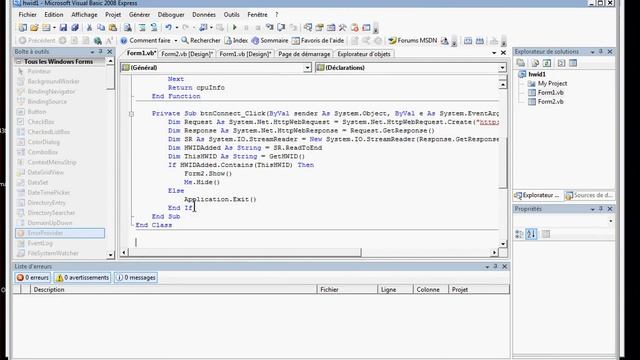
Task: Undo the last action with the toolbar arrow
Action: [168, 27]
